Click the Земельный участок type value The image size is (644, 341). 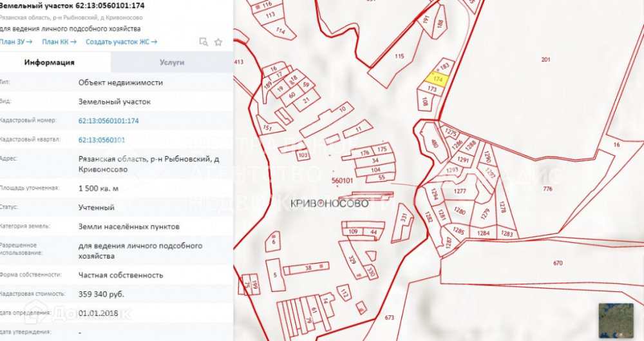[x=115, y=102]
